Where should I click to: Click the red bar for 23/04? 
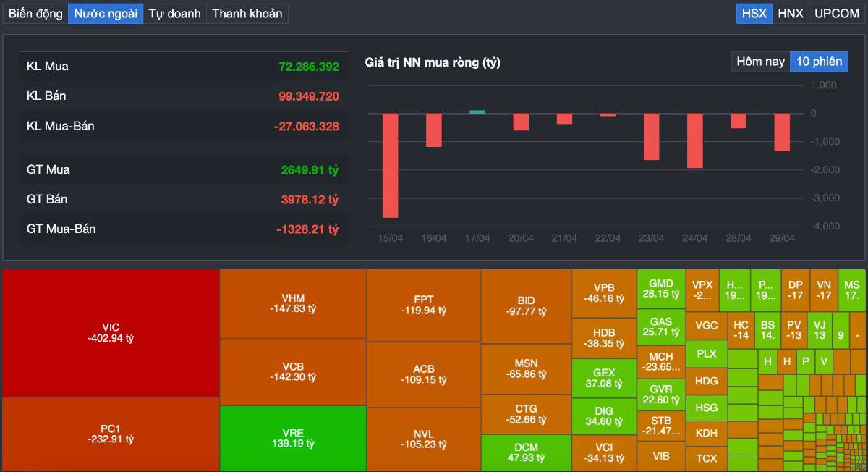(x=651, y=137)
